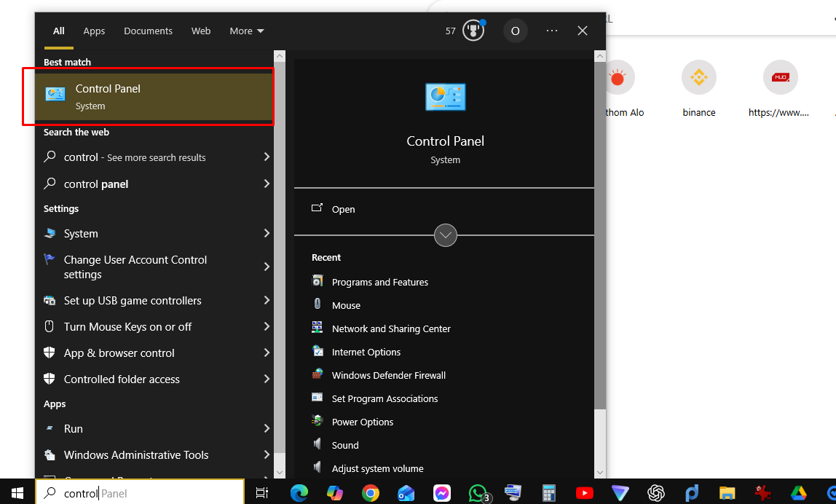Click the Control Panel icon in Best match
Image resolution: width=836 pixels, height=504 pixels.
[55, 94]
